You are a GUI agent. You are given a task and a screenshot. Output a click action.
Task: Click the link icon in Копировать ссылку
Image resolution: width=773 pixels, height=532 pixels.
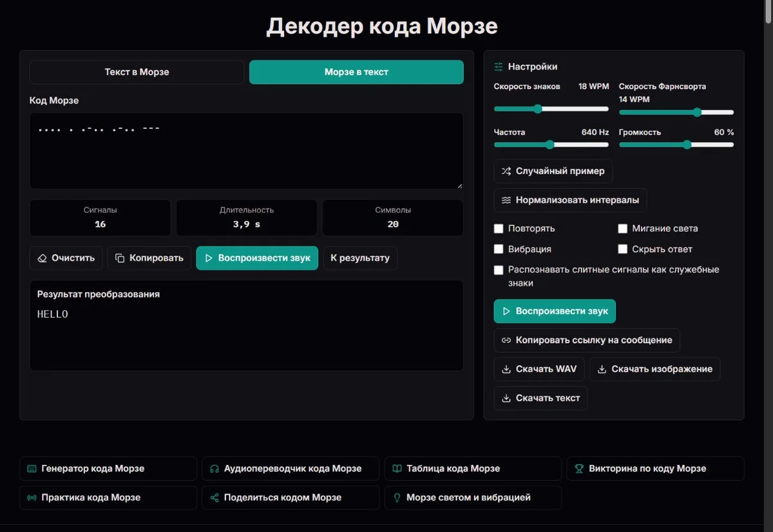click(506, 340)
